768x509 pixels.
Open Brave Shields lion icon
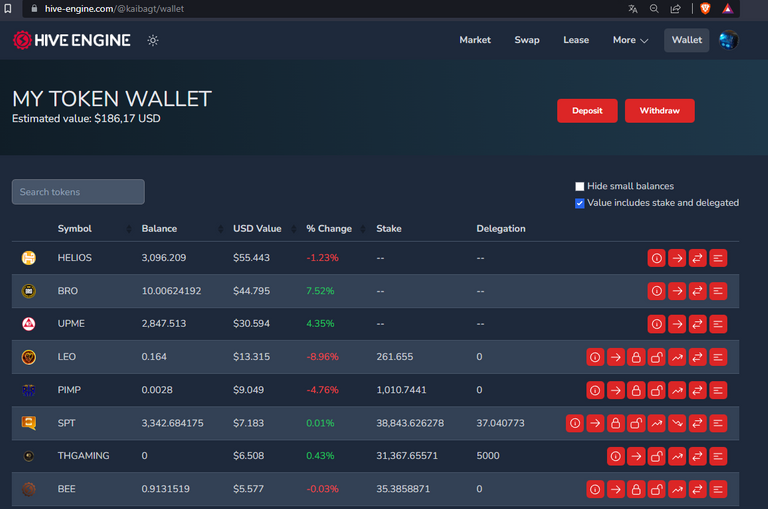[705, 9]
